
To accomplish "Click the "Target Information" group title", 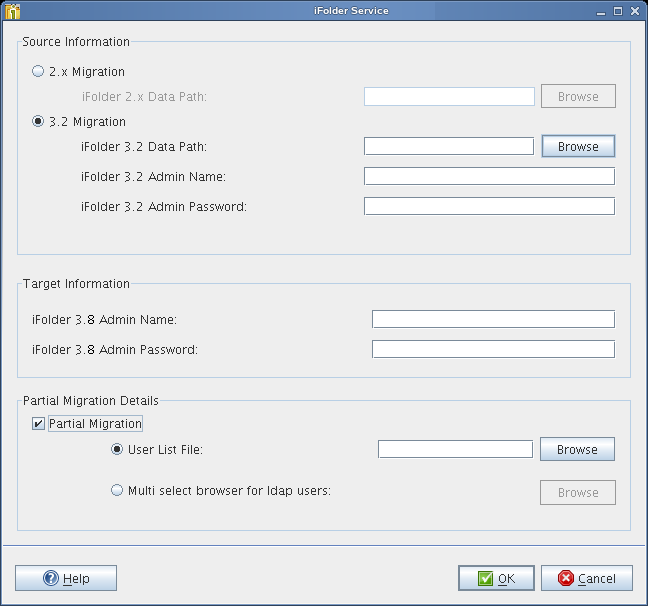I will tap(76, 284).
